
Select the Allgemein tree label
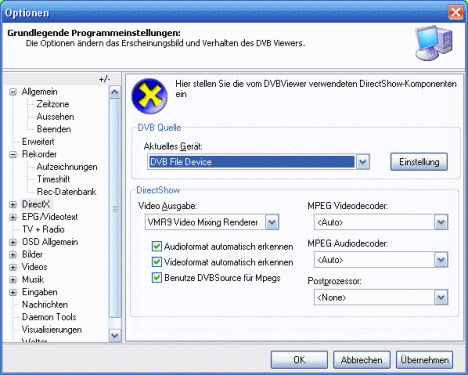(39, 92)
